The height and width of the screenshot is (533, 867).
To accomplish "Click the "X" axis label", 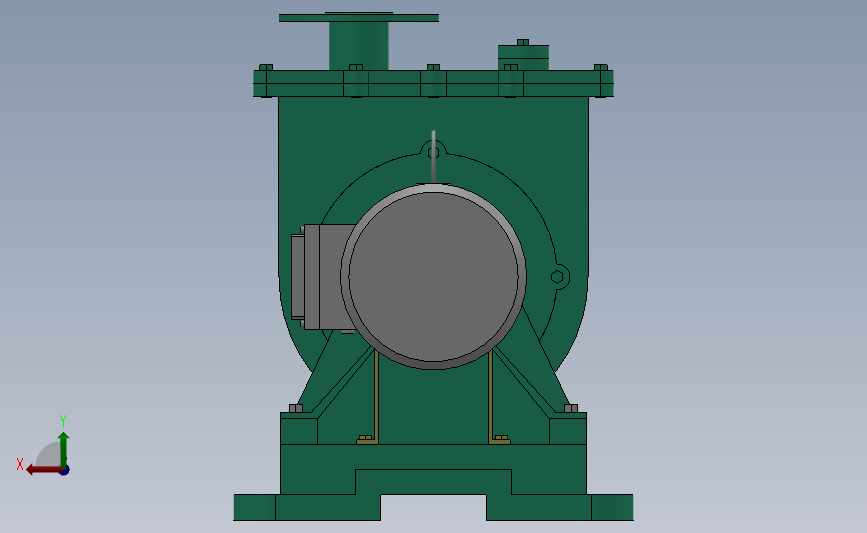I will 20,464.
